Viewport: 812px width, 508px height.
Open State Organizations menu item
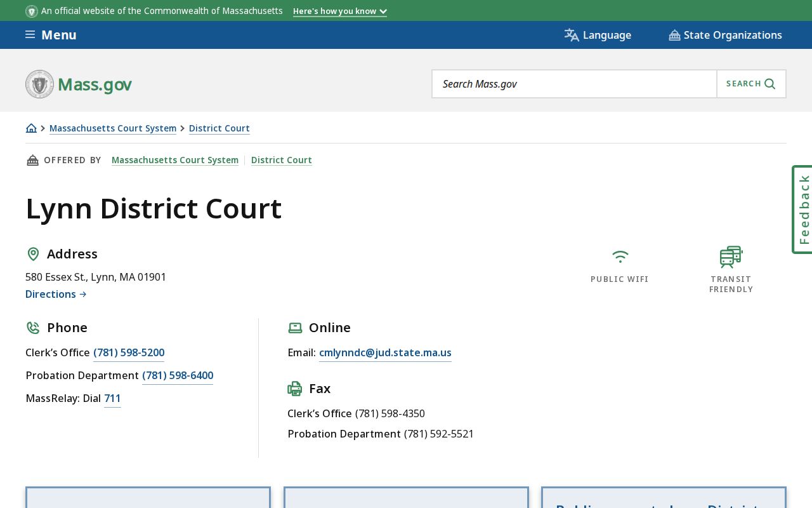(x=725, y=35)
